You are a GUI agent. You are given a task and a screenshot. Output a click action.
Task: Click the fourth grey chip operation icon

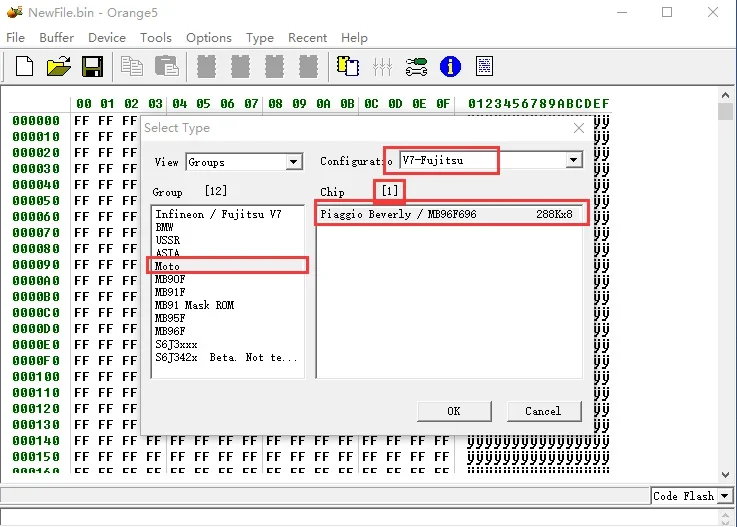308,66
